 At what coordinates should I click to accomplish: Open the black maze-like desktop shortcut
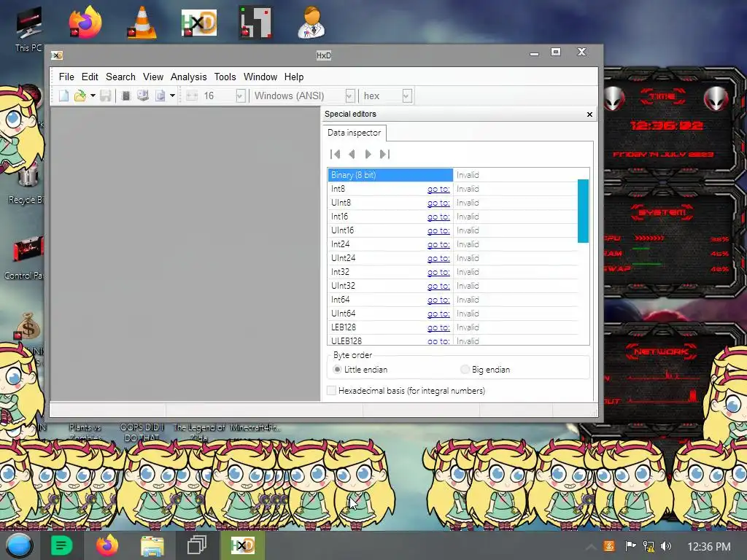[x=255, y=22]
